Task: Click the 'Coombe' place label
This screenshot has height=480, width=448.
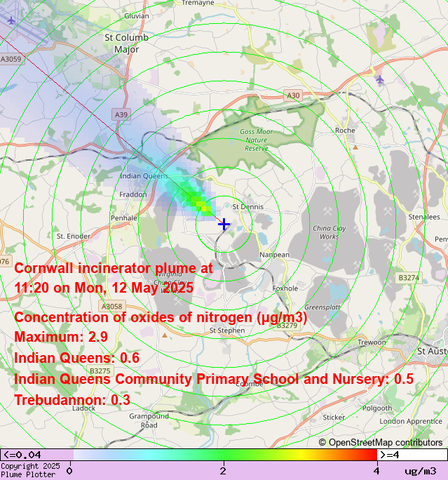Action: coord(250,385)
